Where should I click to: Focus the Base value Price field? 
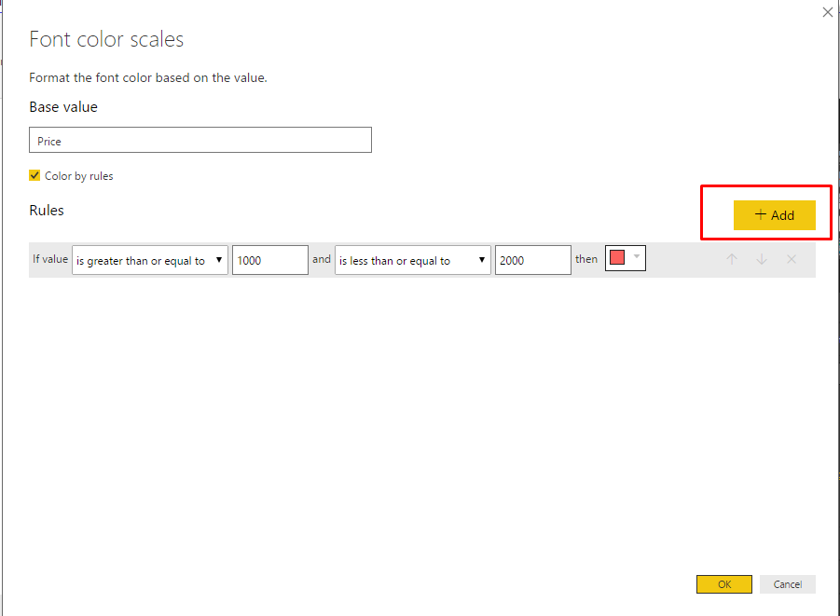(x=200, y=141)
